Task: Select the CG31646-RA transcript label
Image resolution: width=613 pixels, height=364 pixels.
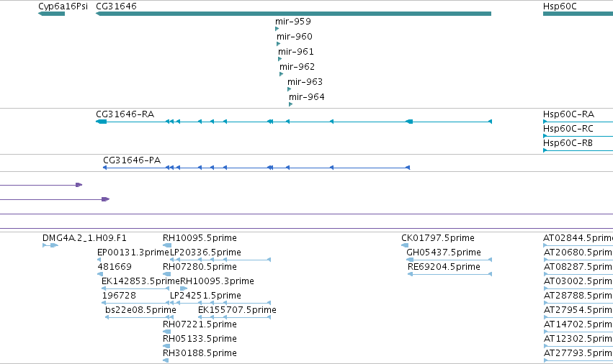Action: coord(125,114)
